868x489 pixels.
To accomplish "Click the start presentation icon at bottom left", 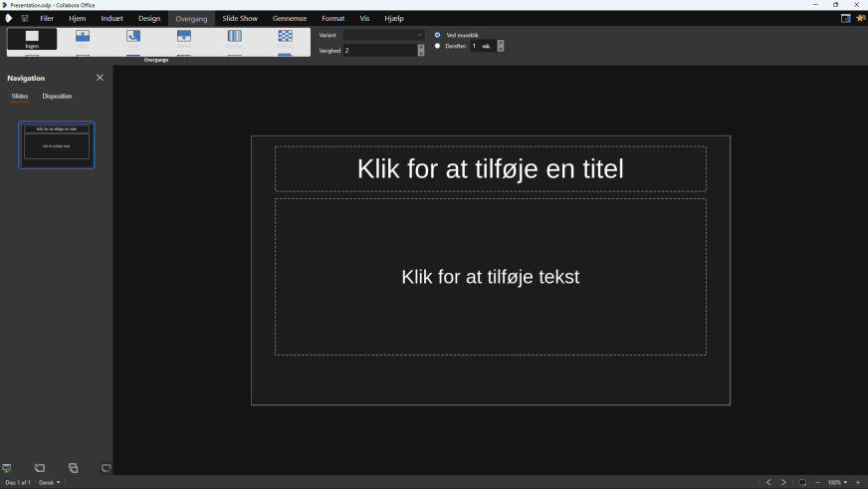I will click(x=7, y=468).
